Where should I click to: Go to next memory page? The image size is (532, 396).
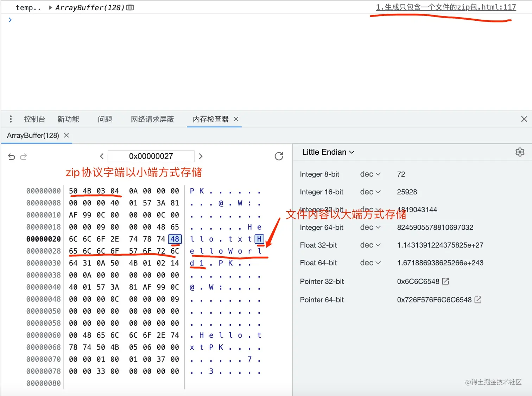[201, 156]
